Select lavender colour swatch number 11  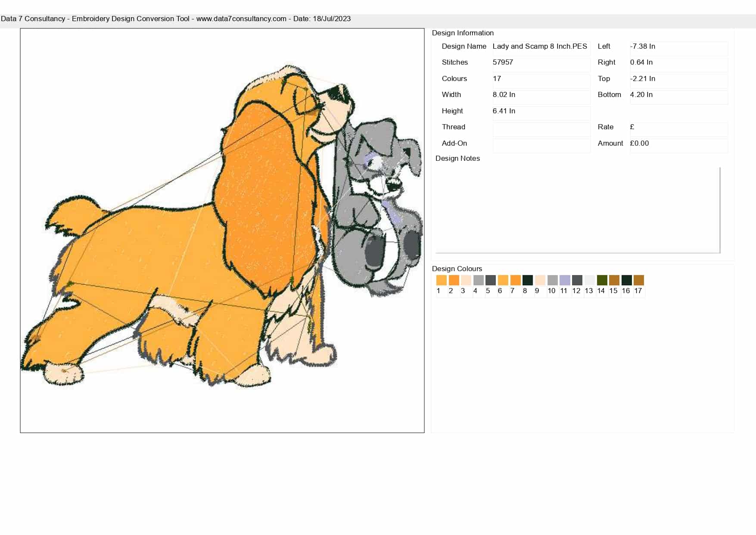point(565,280)
